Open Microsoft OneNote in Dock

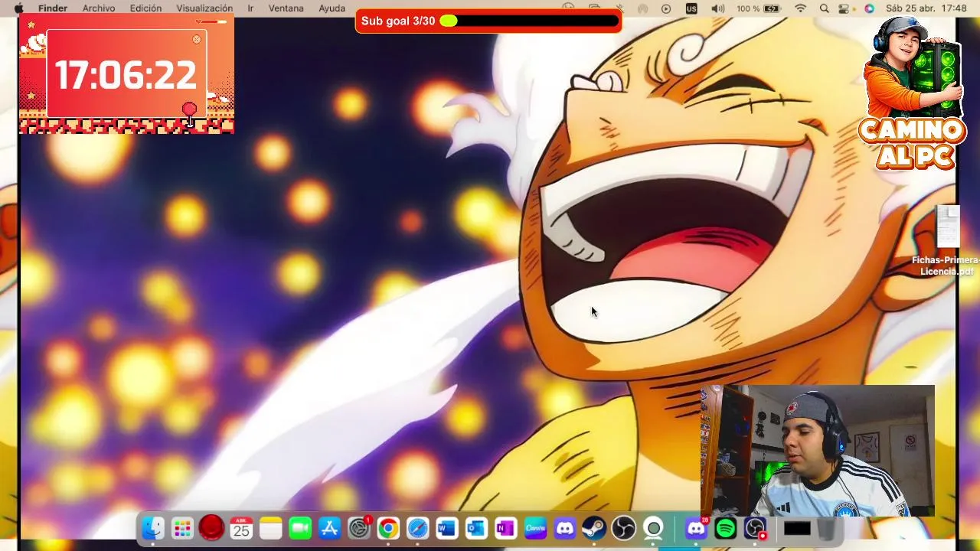[505, 528]
